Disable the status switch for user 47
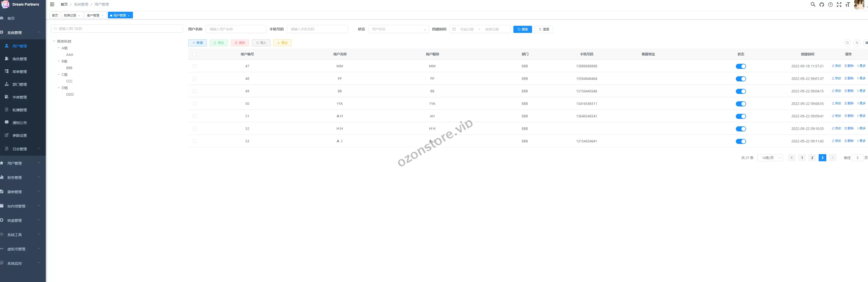 (x=741, y=66)
